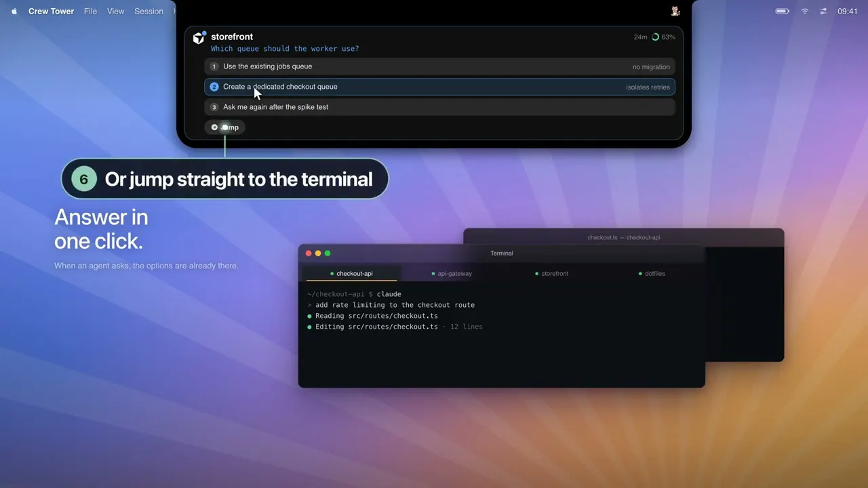Choose Create a dedicated checkout queue
The image size is (868, 488).
coord(439,87)
